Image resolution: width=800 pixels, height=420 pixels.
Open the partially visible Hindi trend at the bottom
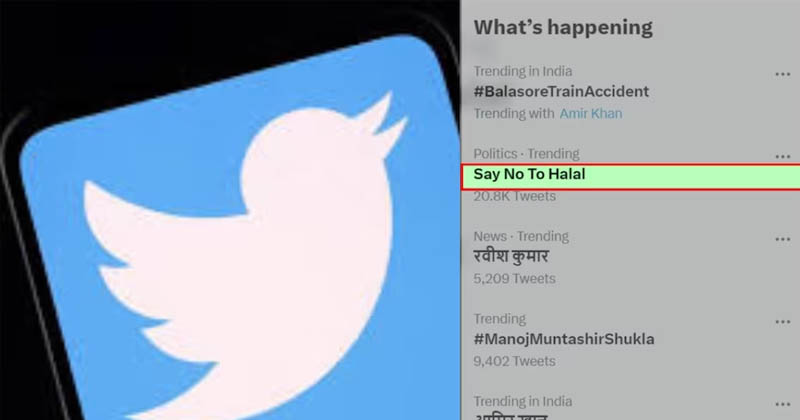click(x=511, y=416)
